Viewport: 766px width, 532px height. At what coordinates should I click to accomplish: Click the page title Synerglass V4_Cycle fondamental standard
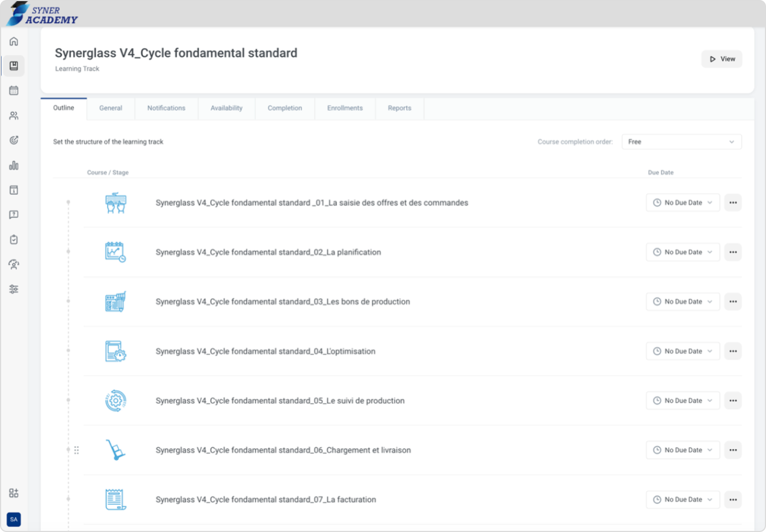coord(176,53)
